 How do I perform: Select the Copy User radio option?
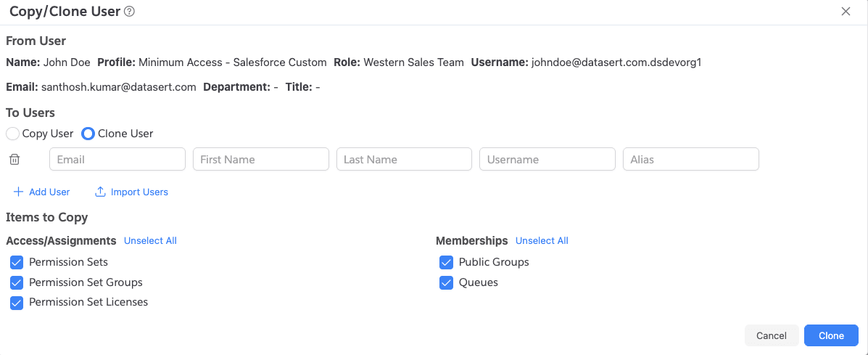tap(13, 134)
